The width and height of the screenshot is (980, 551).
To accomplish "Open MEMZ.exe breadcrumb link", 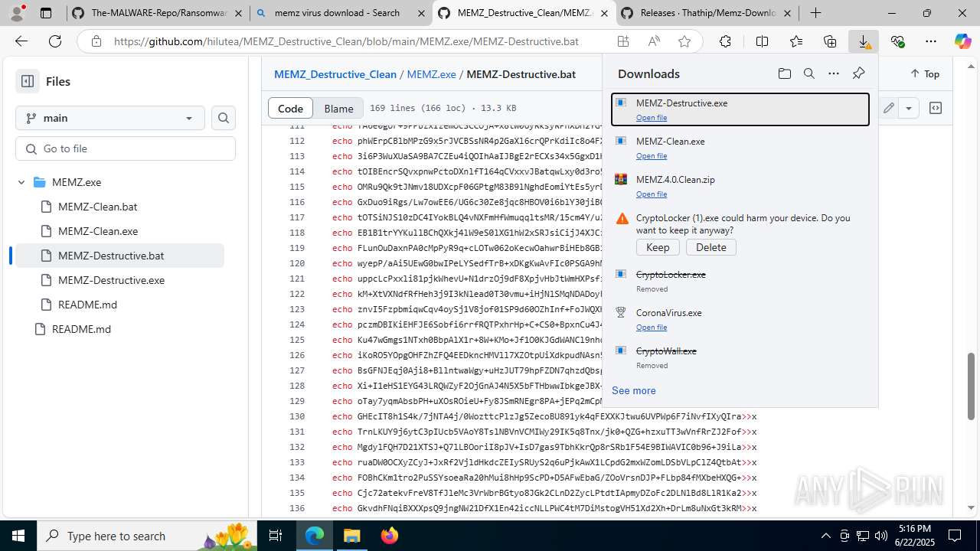I will (431, 74).
